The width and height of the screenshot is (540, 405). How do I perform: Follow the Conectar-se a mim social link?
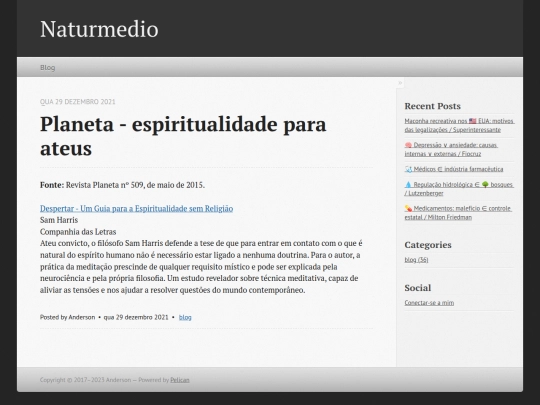tap(429, 303)
